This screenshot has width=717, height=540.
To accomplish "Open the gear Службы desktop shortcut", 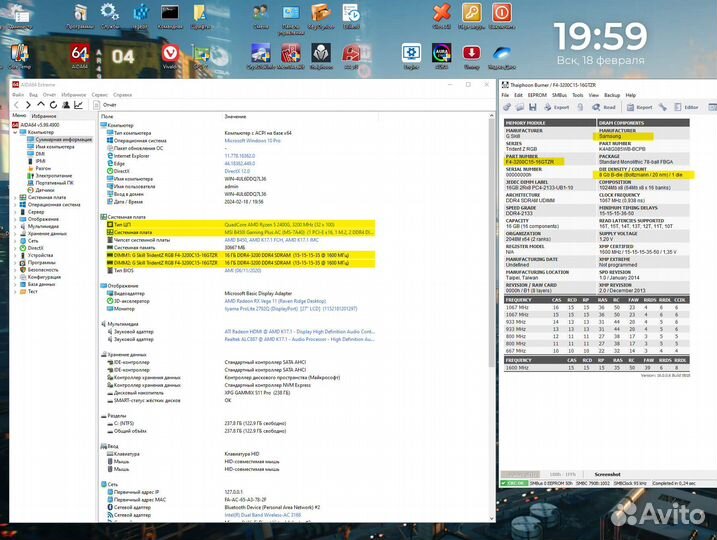I will tap(110, 16).
